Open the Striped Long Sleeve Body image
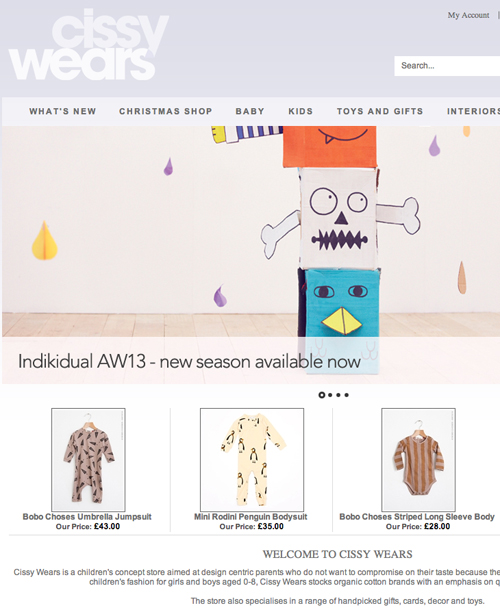Screen dimensions: 500x610 pyautogui.click(x=418, y=459)
